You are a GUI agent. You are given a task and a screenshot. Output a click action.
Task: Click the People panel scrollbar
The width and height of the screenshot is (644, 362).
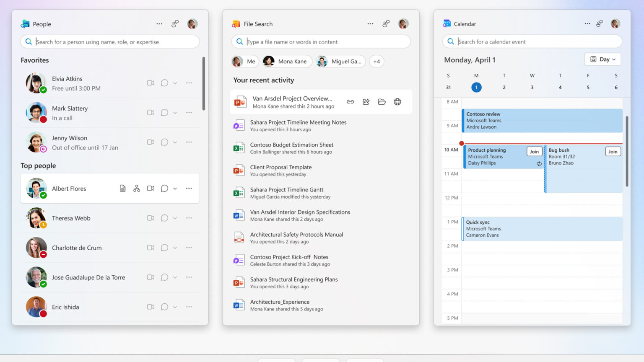coord(204,84)
